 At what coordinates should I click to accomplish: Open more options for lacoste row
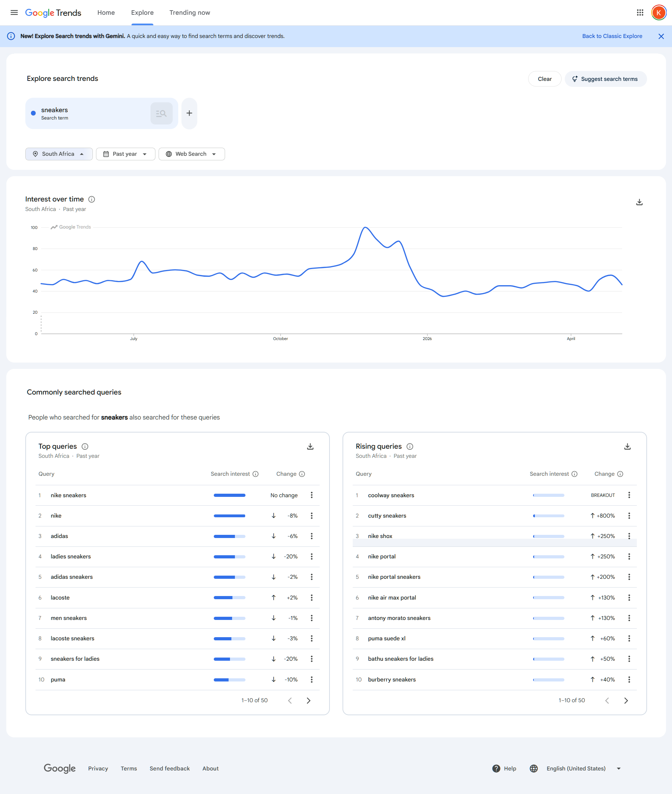[311, 597]
